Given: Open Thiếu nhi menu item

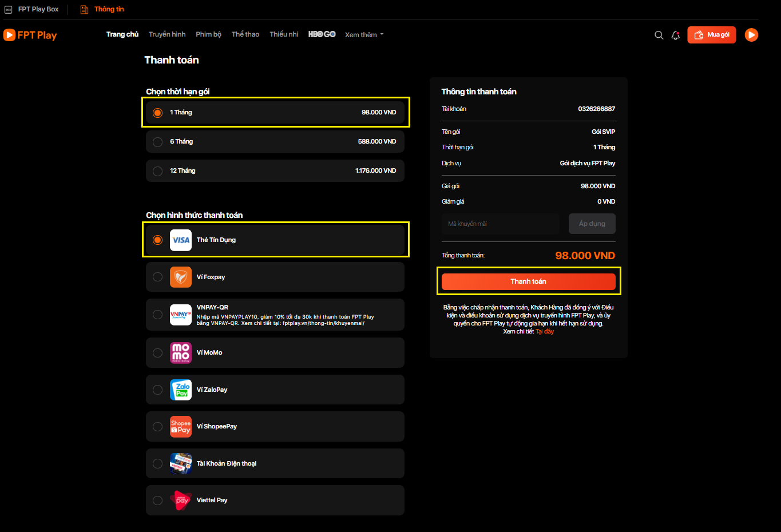Looking at the screenshot, I should click(x=284, y=34).
